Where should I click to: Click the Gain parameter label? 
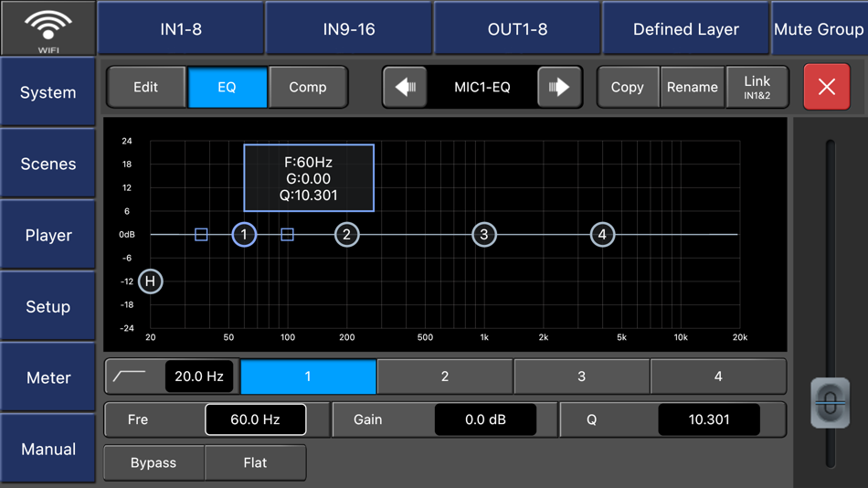point(368,419)
